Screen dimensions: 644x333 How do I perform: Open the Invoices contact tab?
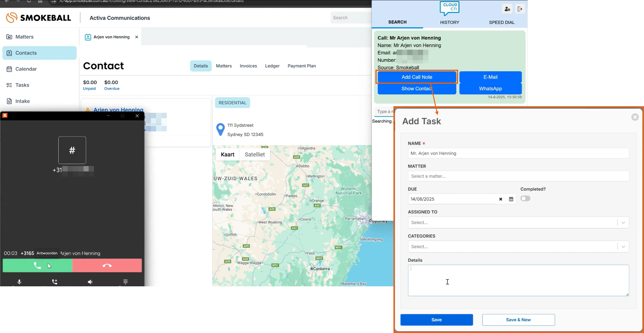click(x=248, y=66)
